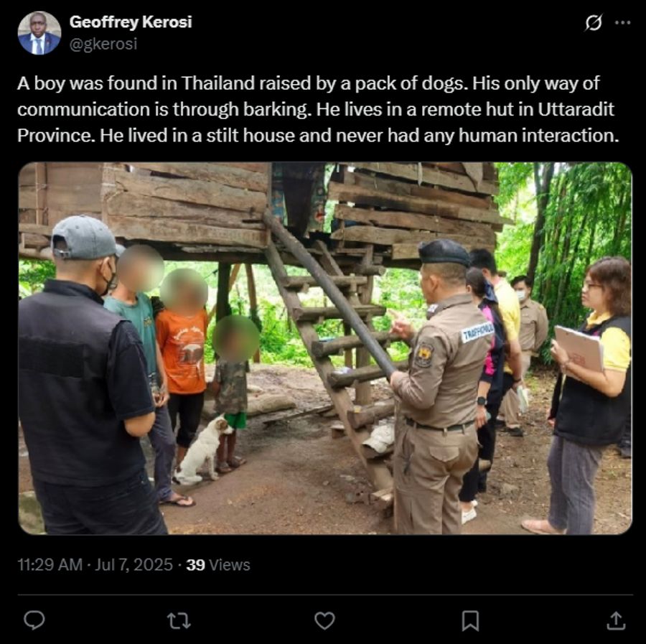
Task: Open the 11:29 AM · Jul 7, 2025 timestamp
Action: [x=95, y=564]
